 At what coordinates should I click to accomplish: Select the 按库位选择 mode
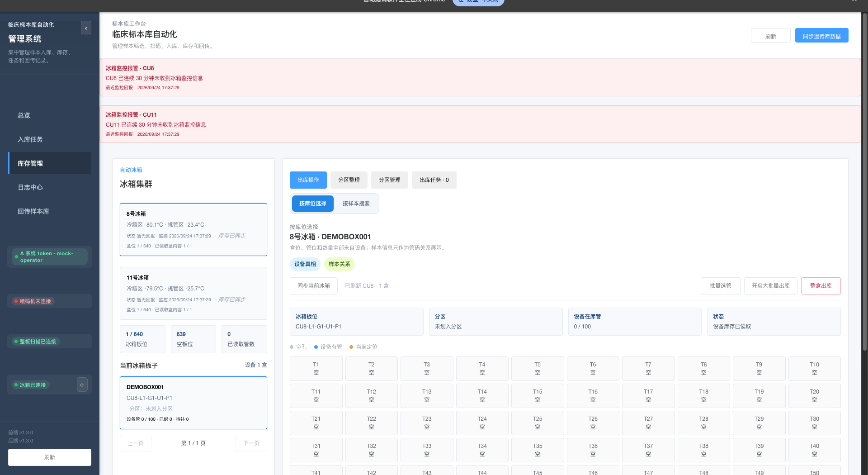point(313,204)
